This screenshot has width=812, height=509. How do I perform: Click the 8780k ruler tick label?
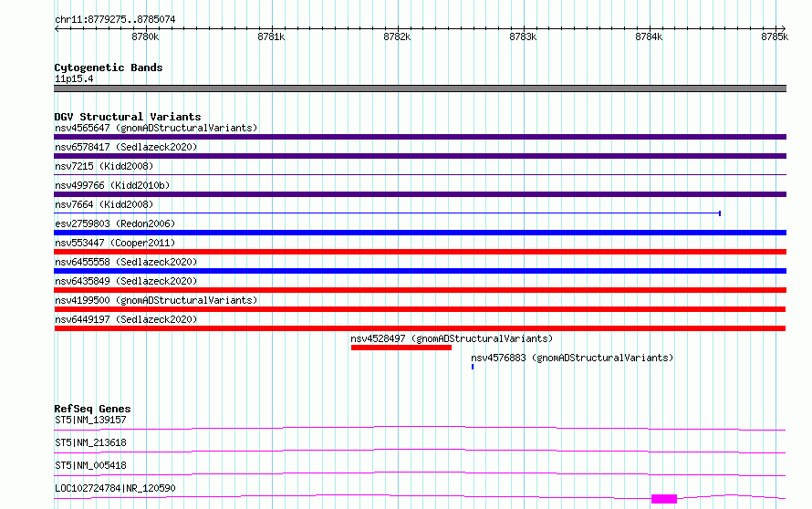[145, 36]
